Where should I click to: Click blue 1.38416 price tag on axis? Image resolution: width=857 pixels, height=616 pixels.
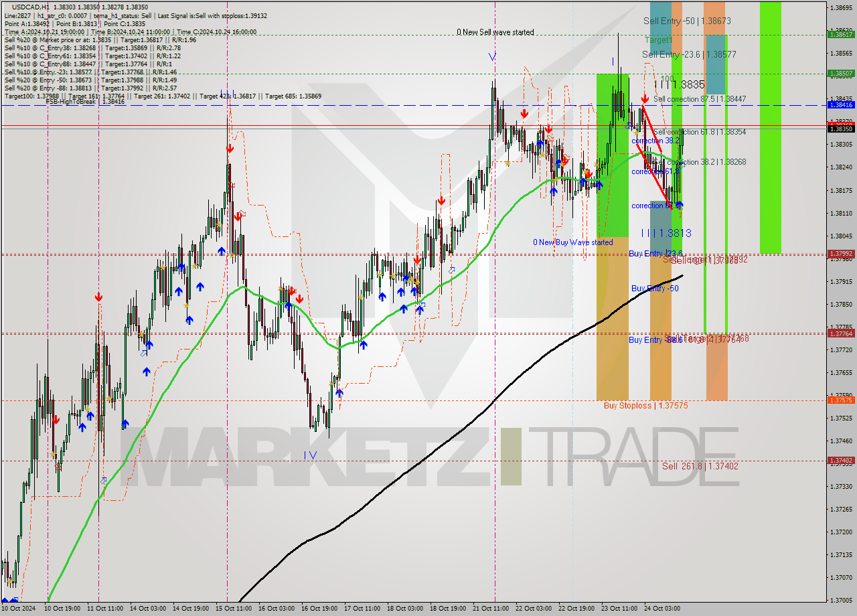[841, 105]
